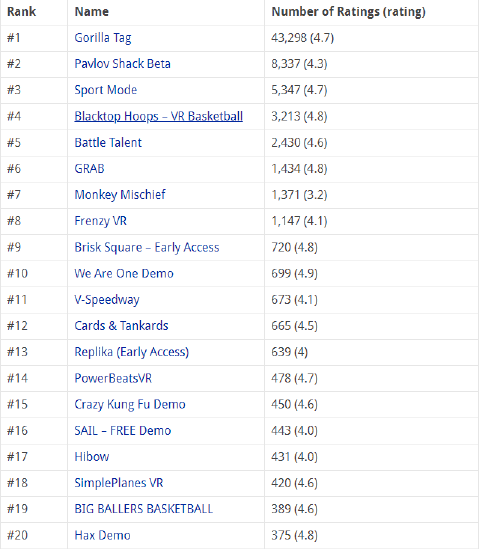Screen dimensions: 479x550
Task: Click the PowerBeatsVR link
Action: 113,378
